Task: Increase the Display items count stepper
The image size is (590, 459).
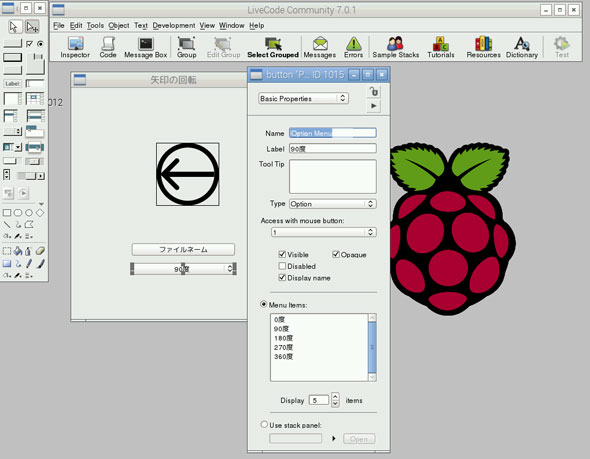Action: 335,397
